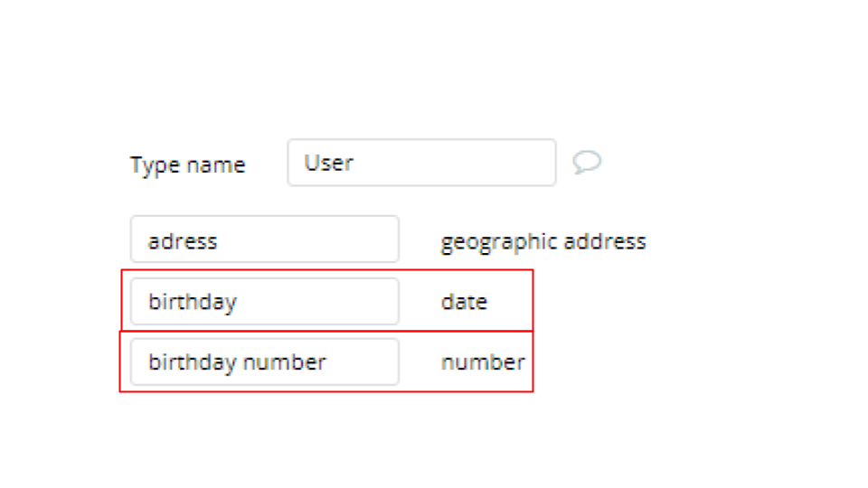
Task: Focus empty right side of User box
Action: pos(455,163)
